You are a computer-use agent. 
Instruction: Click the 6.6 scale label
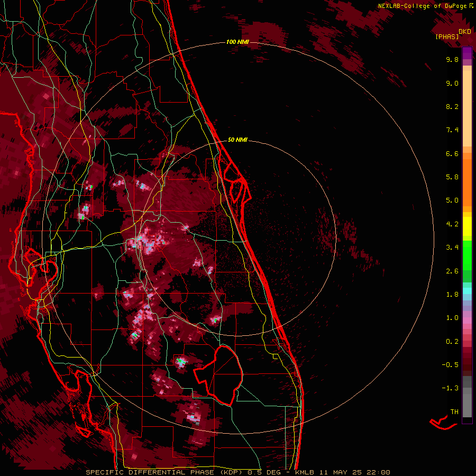452,153
